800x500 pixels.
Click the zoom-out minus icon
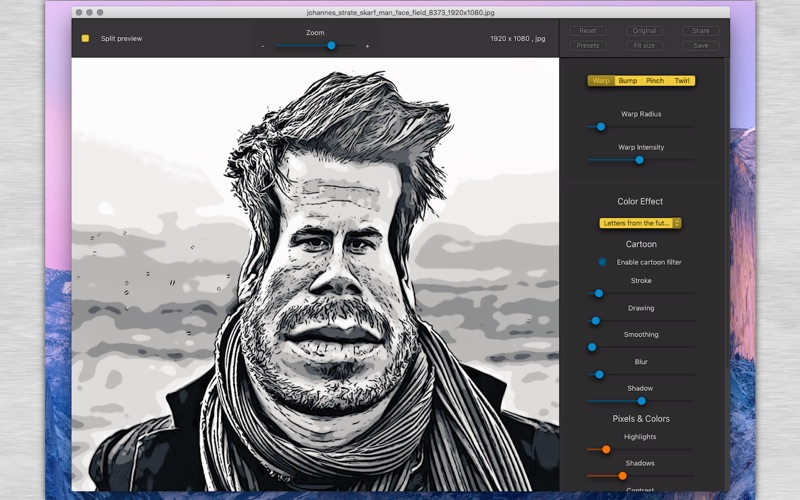point(263,46)
